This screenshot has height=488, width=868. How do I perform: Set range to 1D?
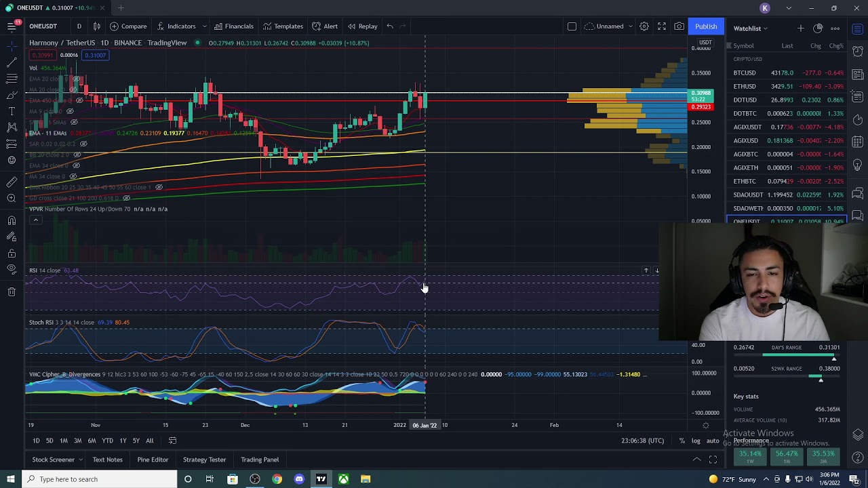(36, 441)
